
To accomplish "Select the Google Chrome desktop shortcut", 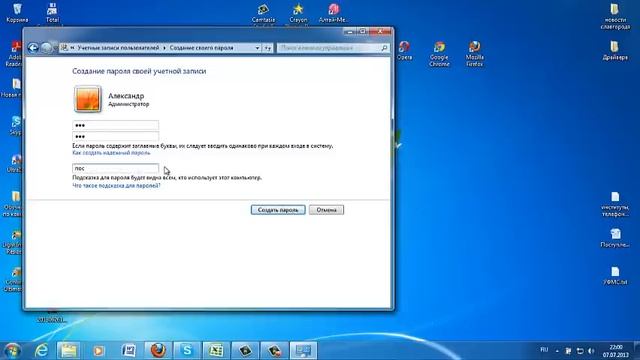I will (x=439, y=54).
